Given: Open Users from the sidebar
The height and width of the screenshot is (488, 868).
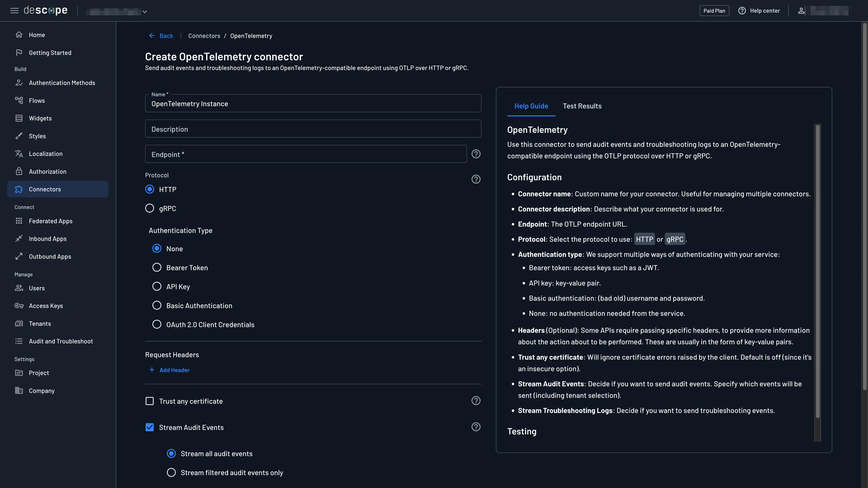Looking at the screenshot, I should (58, 288).
